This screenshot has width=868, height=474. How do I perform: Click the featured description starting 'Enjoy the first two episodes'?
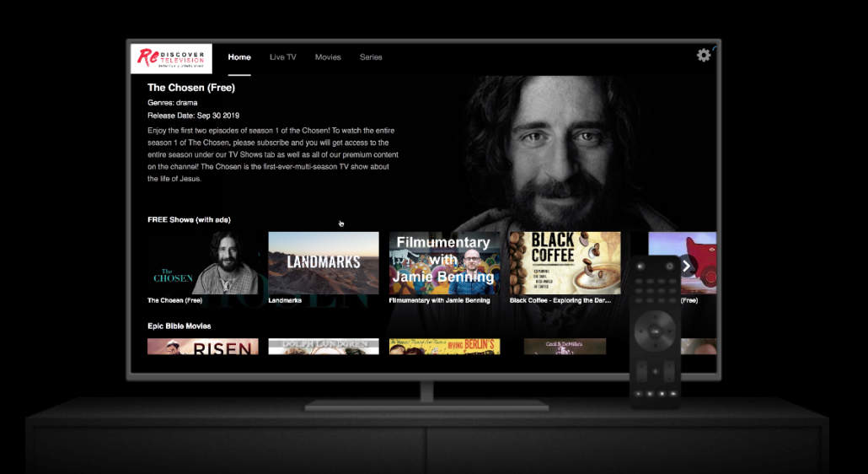[x=273, y=154]
